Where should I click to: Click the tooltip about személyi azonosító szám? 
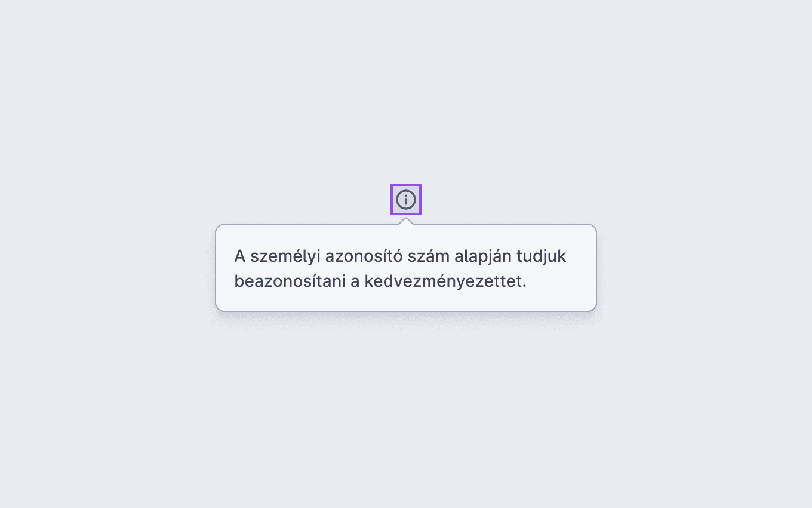click(406, 268)
